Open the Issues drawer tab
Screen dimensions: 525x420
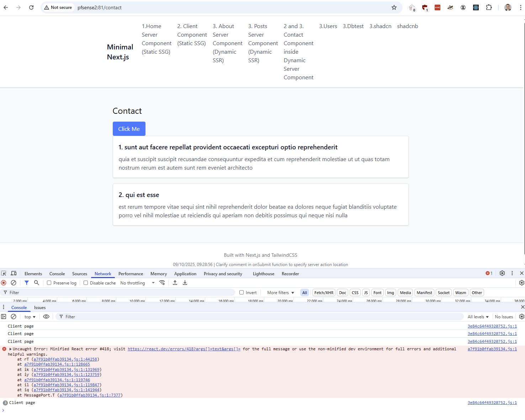pyautogui.click(x=40, y=308)
